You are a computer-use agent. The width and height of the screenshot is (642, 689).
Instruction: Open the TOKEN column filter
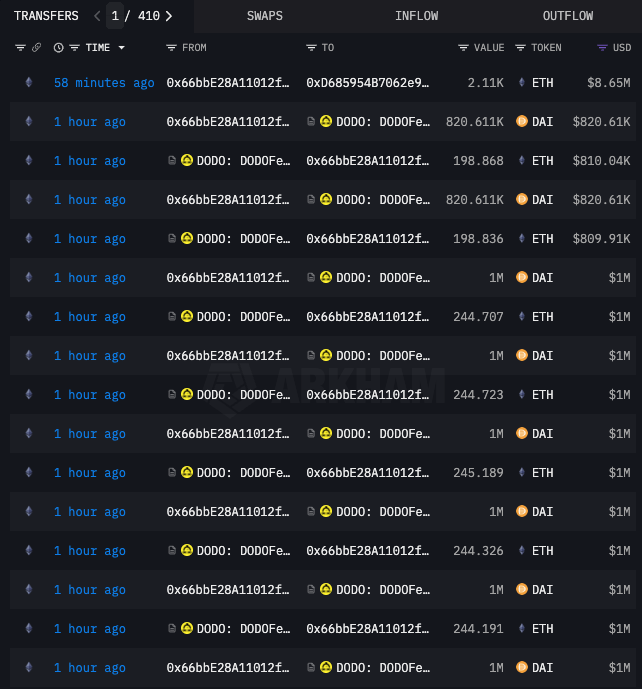tap(520, 48)
